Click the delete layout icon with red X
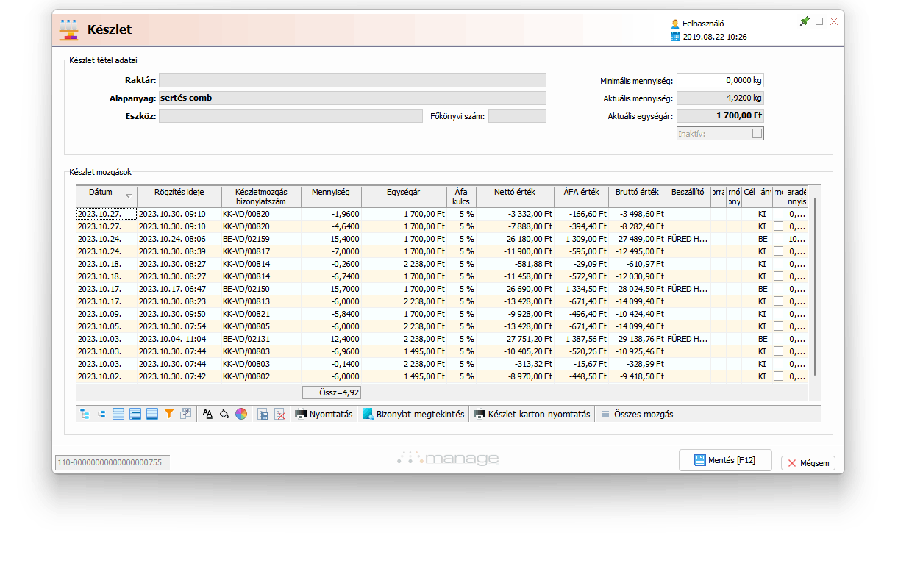The width and height of the screenshot is (909, 588). point(279,415)
